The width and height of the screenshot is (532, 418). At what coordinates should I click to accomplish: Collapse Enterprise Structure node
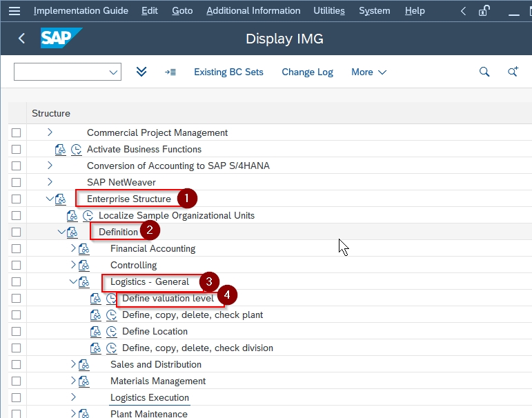(x=50, y=199)
